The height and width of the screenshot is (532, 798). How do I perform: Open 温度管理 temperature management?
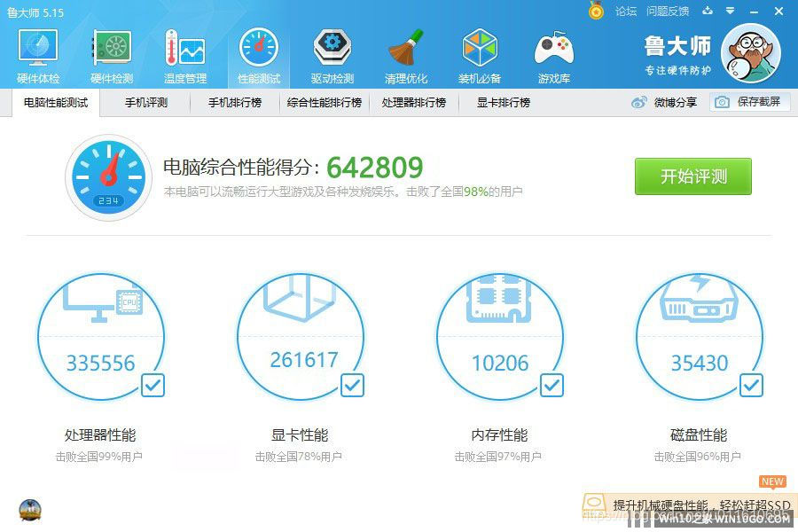click(x=185, y=56)
